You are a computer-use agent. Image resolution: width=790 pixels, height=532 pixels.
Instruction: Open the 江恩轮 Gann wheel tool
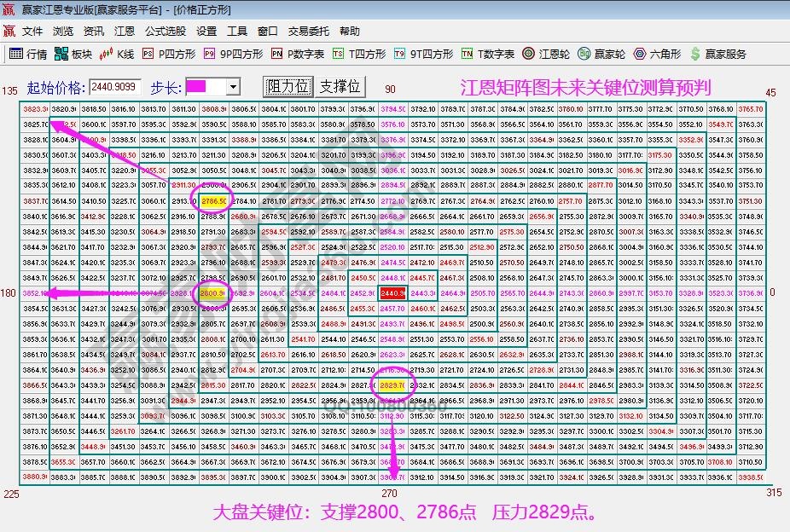point(549,52)
